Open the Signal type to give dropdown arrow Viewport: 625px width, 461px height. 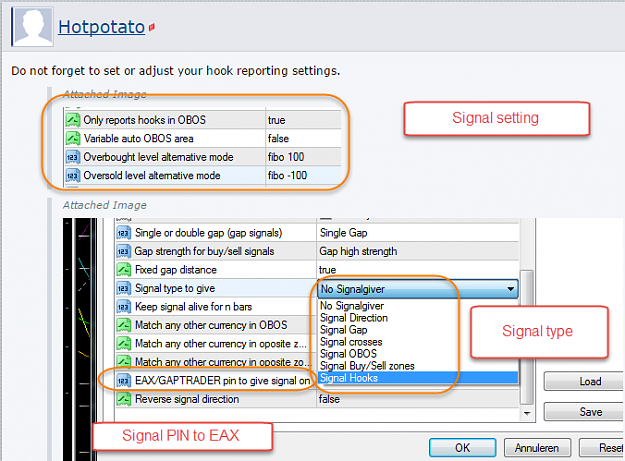[510, 289]
